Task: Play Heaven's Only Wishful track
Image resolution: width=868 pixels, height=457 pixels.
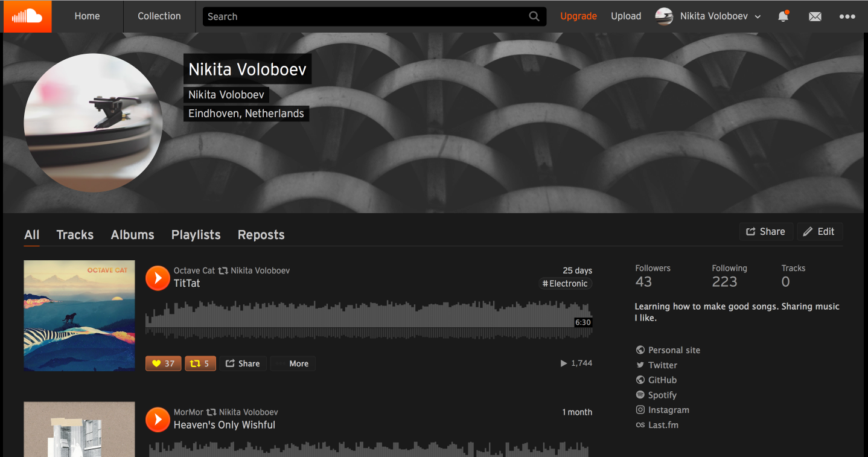Action: [x=158, y=420]
